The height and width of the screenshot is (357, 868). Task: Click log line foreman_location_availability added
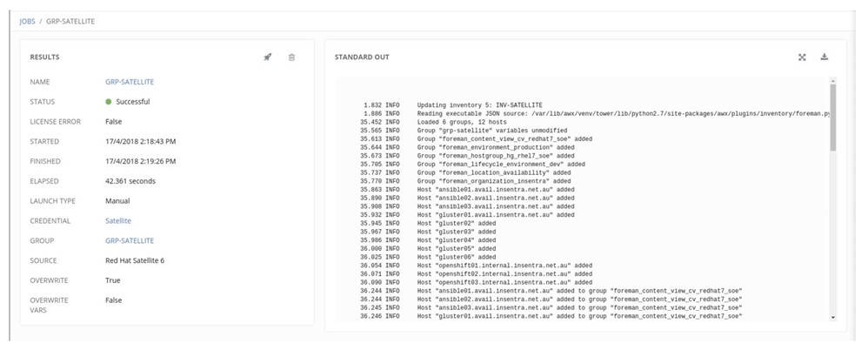pyautogui.click(x=494, y=173)
